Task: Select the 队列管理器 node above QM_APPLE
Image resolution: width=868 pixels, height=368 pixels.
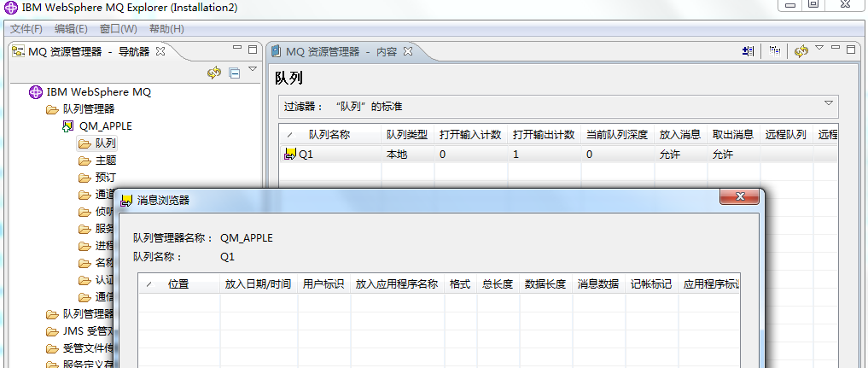Action: pos(89,109)
